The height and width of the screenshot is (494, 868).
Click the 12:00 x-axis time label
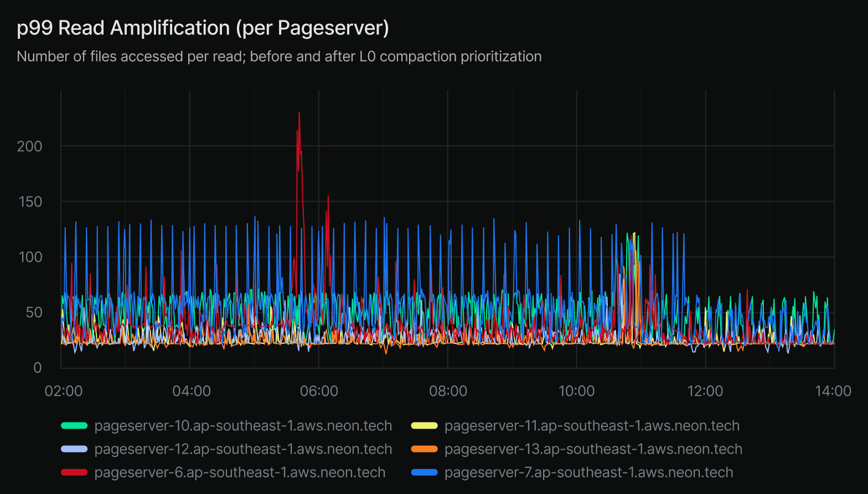click(705, 391)
